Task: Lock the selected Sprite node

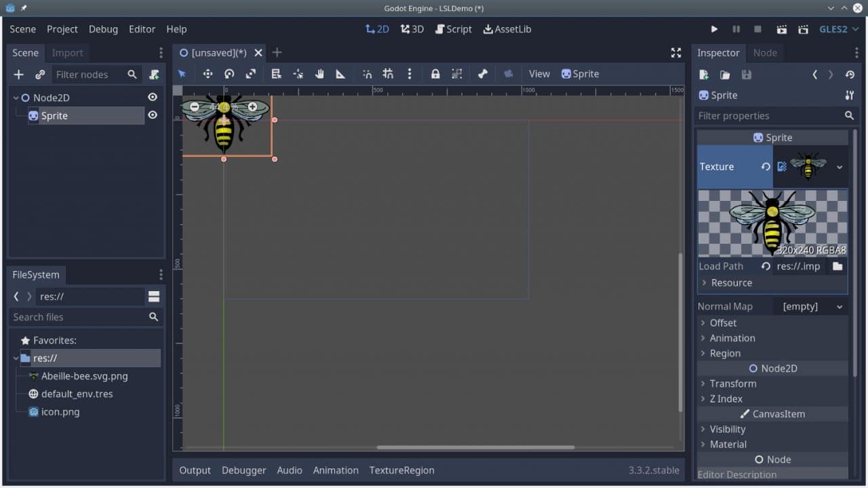Action: 435,74
